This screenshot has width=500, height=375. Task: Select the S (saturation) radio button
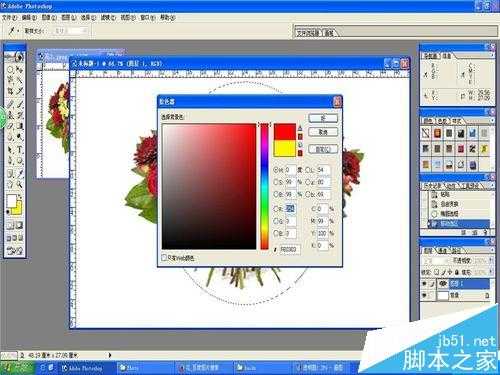pos(276,182)
